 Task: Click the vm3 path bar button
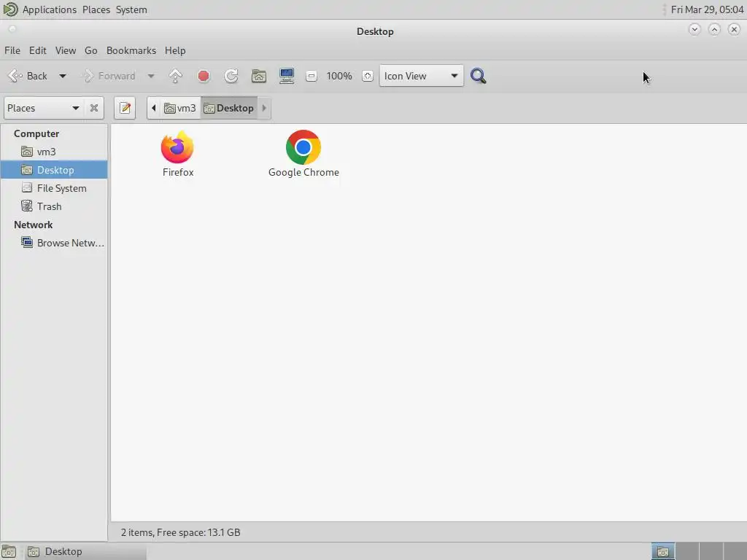(x=180, y=108)
